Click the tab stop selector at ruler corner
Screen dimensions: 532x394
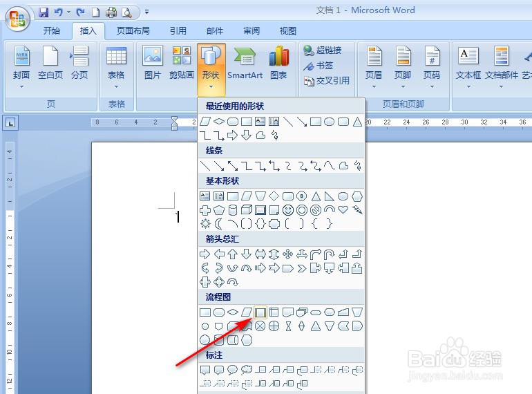(10, 123)
